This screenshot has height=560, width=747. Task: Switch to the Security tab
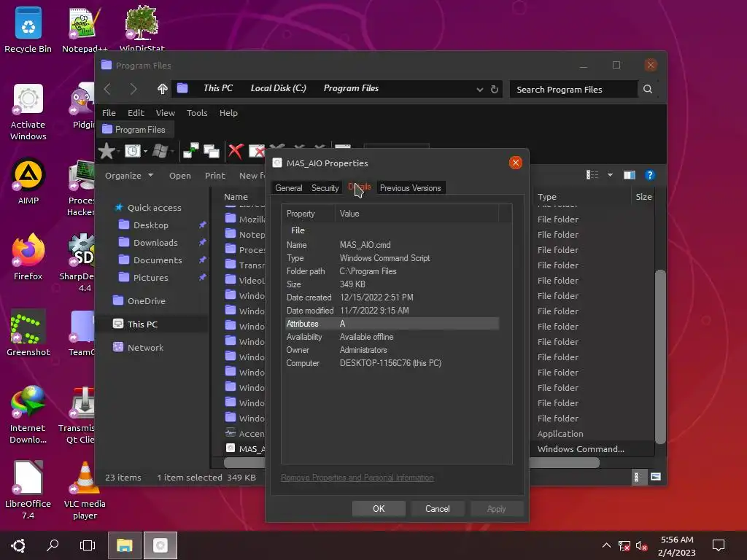[325, 188]
